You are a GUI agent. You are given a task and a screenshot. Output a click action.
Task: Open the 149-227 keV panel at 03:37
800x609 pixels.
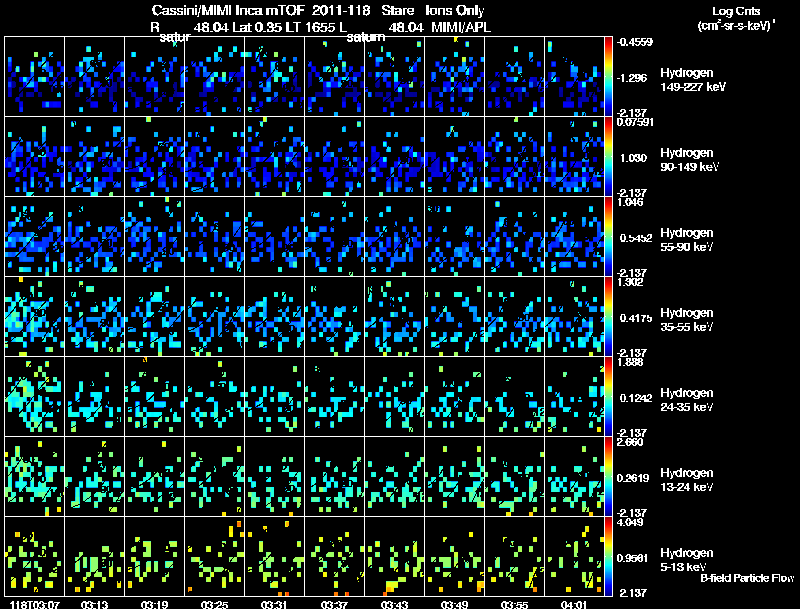click(334, 76)
